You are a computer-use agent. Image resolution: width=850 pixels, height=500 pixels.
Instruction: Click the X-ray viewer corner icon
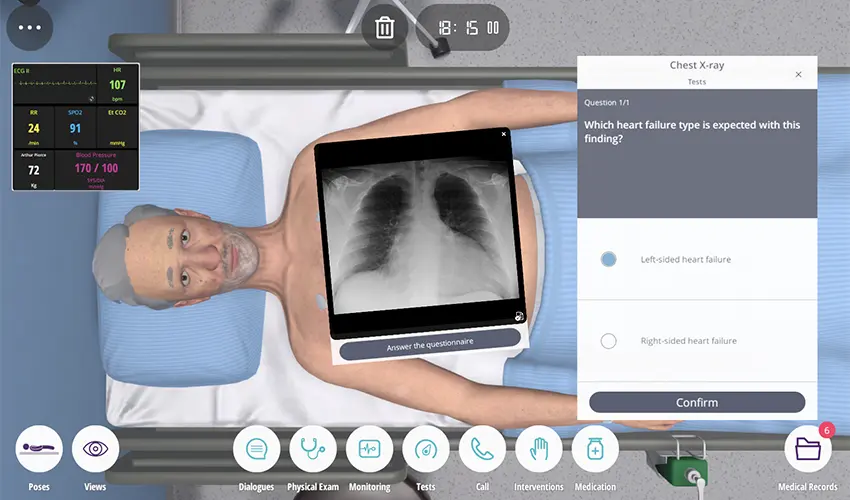519,316
